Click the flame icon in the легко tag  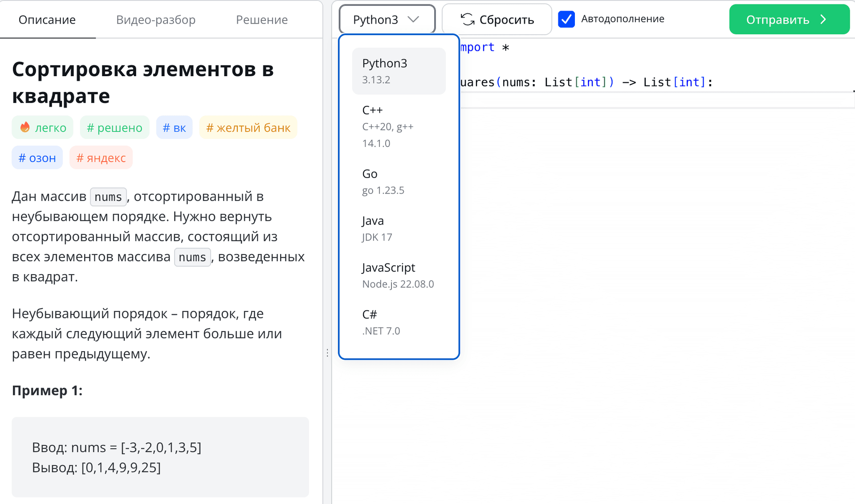coord(25,127)
